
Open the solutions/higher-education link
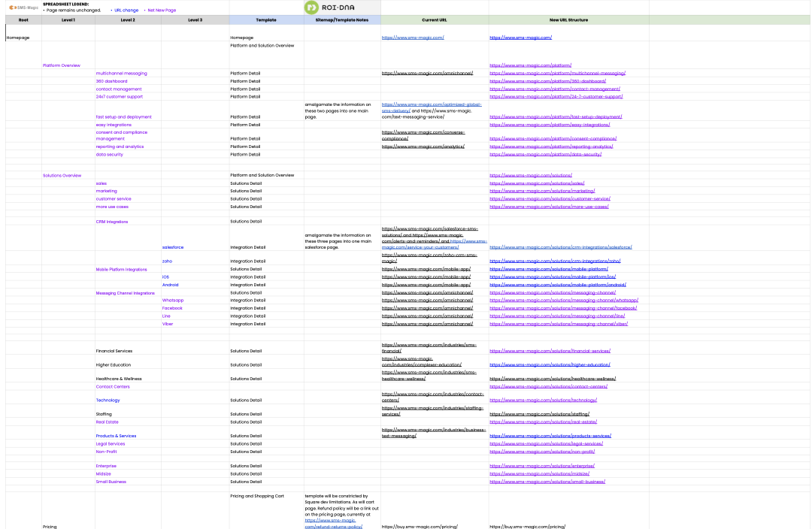550,365
